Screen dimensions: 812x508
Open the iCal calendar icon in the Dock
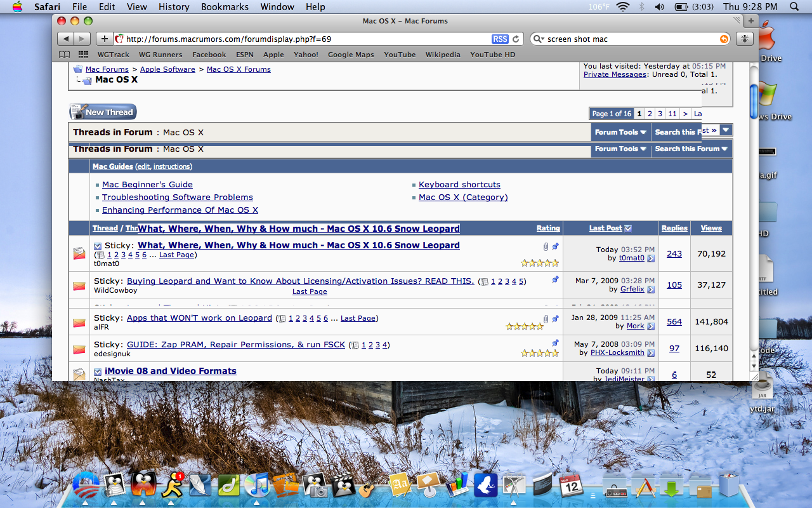571,486
